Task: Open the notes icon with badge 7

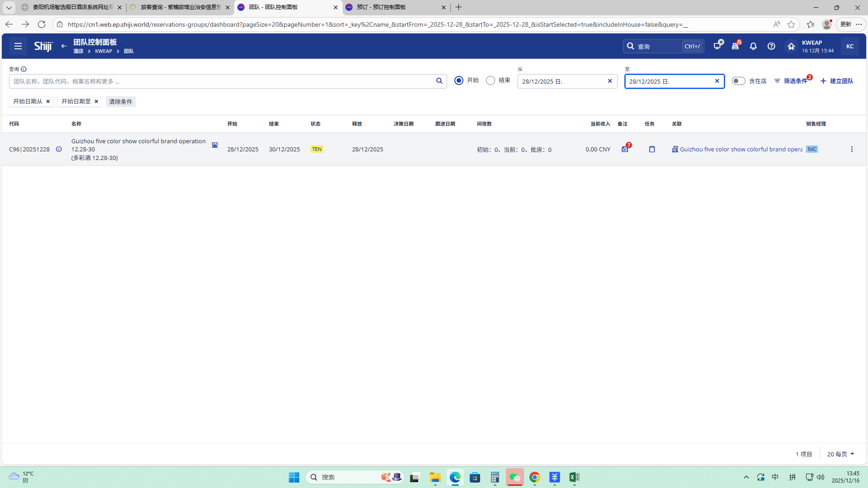Action: (x=625, y=149)
